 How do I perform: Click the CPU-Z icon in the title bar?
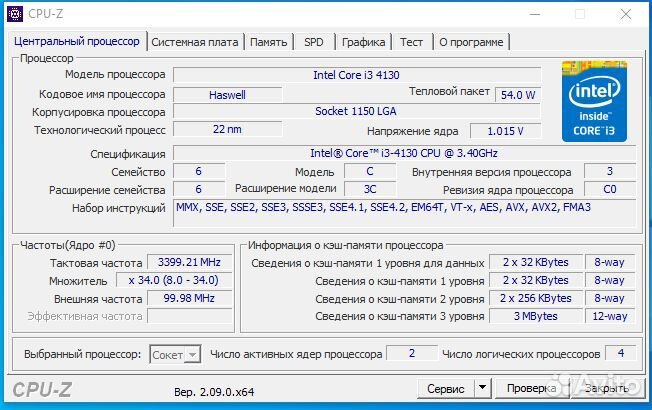click(x=14, y=14)
